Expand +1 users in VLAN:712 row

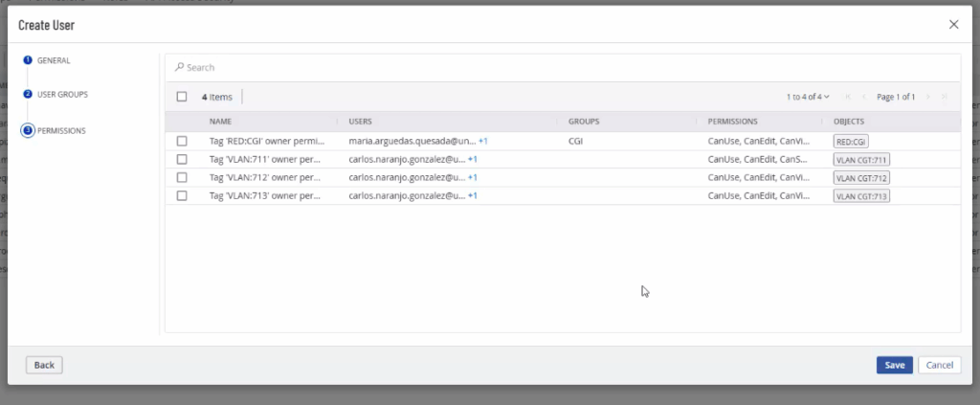coord(473,177)
